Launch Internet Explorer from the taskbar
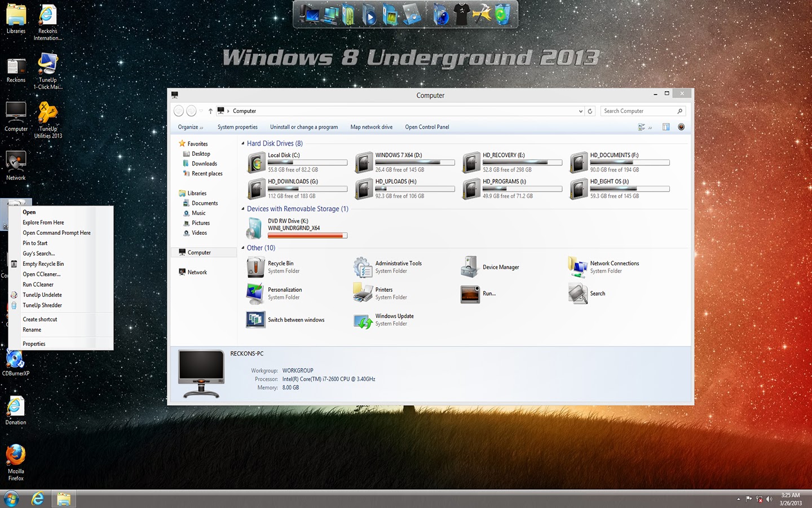 (x=38, y=499)
